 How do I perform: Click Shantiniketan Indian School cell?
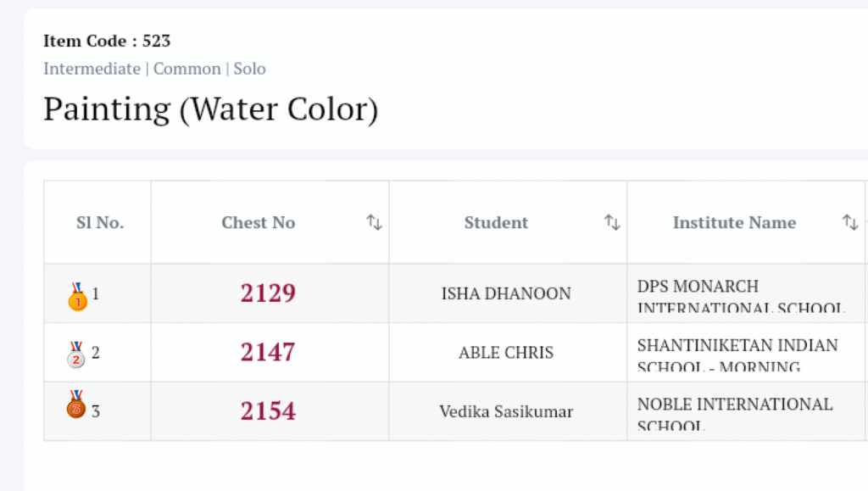coord(737,354)
